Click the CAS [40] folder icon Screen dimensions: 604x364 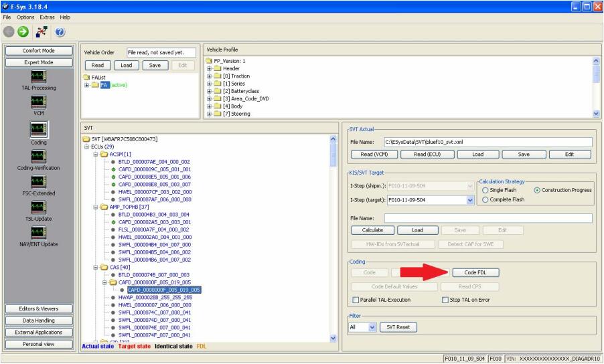tap(104, 268)
